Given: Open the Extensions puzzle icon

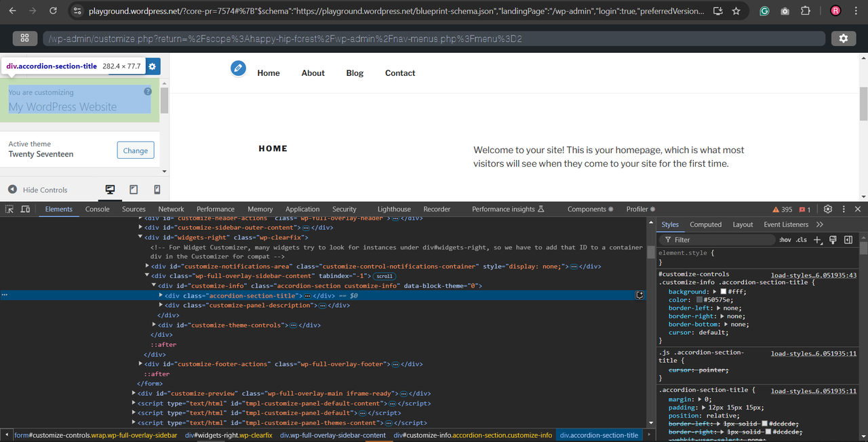Looking at the screenshot, I should (x=806, y=11).
